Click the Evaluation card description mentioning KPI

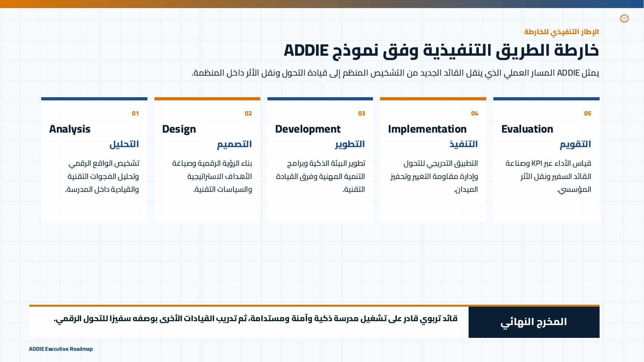(x=548, y=176)
